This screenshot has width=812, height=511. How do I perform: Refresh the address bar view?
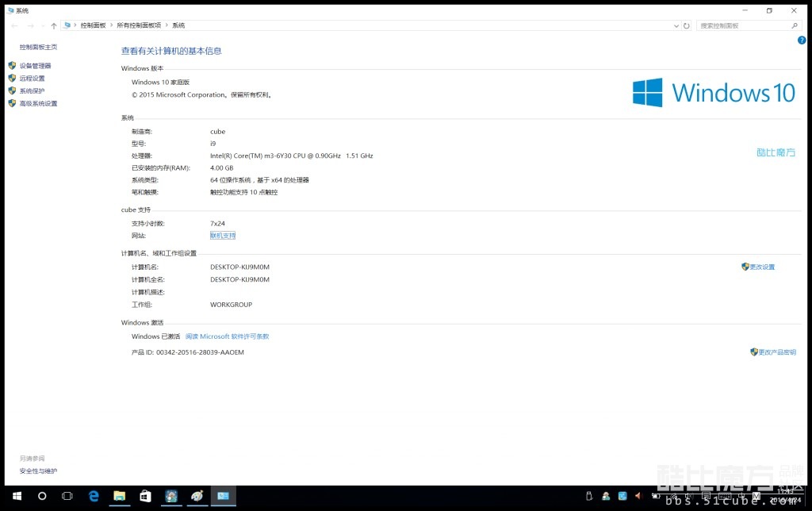[687, 26]
